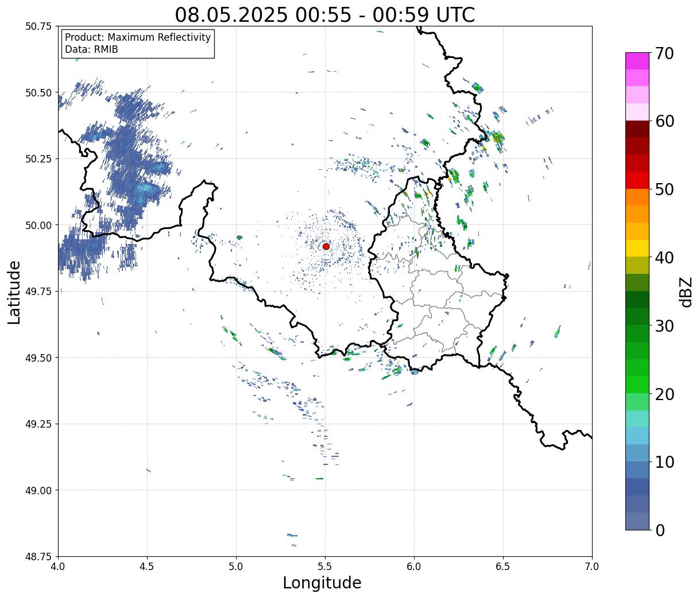The height and width of the screenshot is (597, 700).
Task: Click the latitude tick label 48.75
Action: pos(38,556)
